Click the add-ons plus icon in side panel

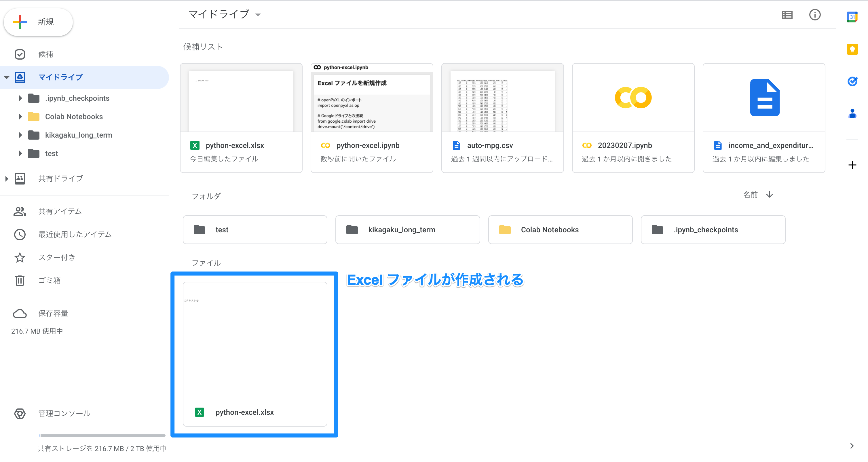(852, 165)
